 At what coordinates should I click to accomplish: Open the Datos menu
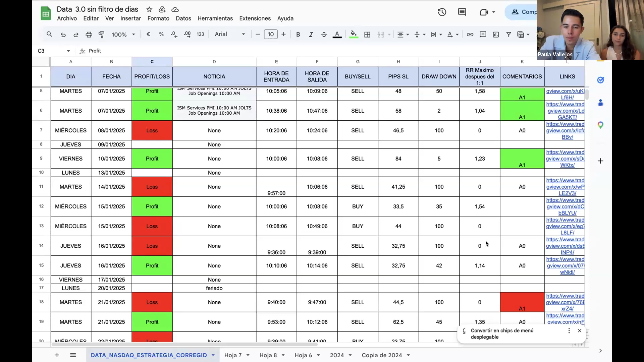pos(183,18)
